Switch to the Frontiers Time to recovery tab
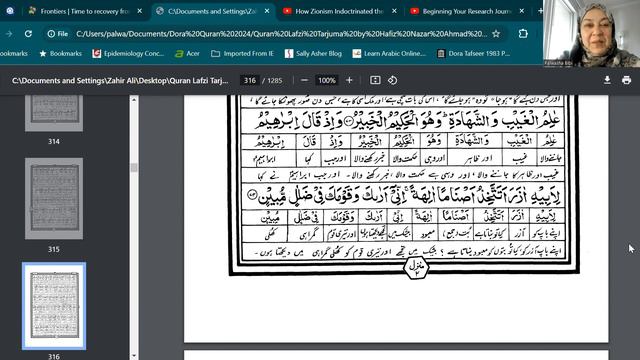The width and height of the screenshot is (640, 360). (x=84, y=11)
